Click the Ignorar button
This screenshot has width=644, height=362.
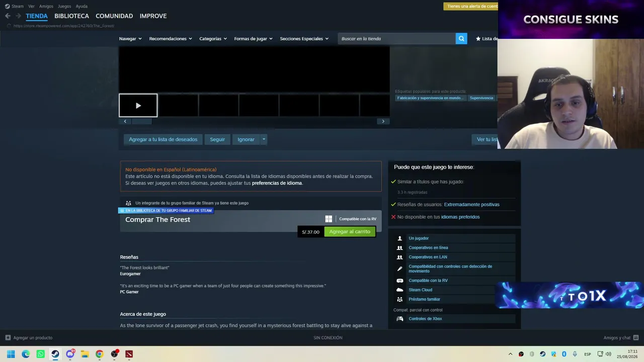[x=246, y=139]
